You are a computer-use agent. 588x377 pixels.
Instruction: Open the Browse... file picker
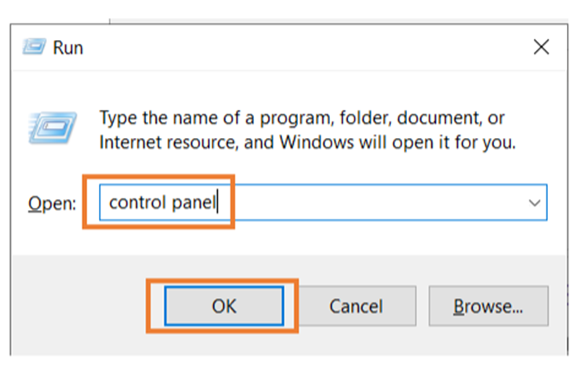click(488, 306)
